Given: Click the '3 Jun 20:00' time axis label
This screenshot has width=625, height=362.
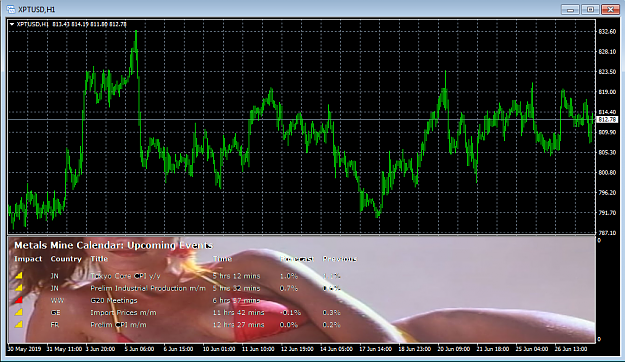Looking at the screenshot, I should coord(100,349).
